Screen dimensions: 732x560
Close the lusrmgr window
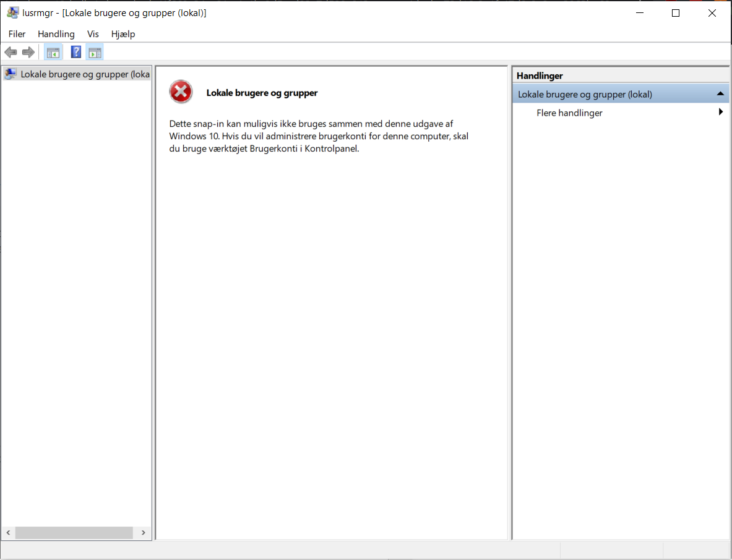tap(712, 12)
